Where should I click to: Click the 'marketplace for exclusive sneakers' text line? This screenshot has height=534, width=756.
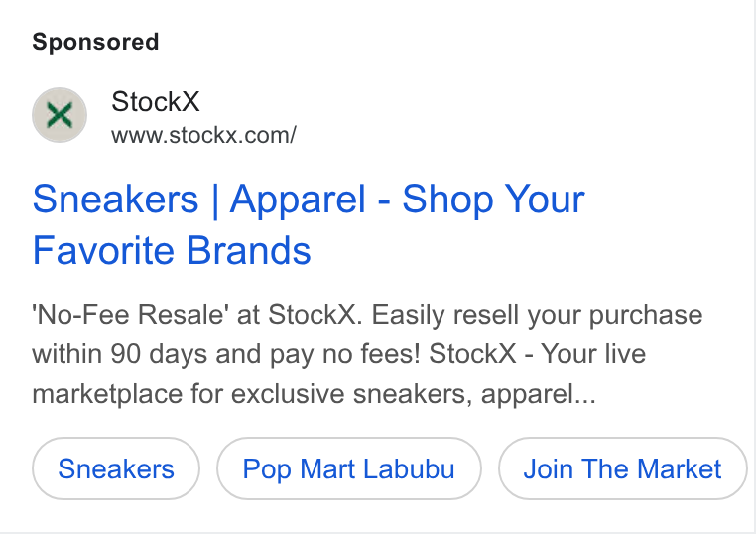(x=314, y=394)
